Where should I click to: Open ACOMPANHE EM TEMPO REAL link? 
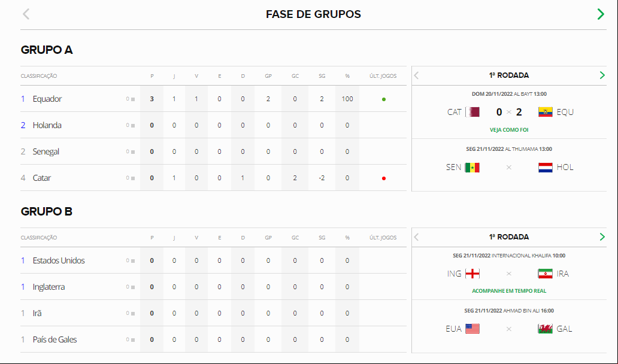click(x=509, y=291)
